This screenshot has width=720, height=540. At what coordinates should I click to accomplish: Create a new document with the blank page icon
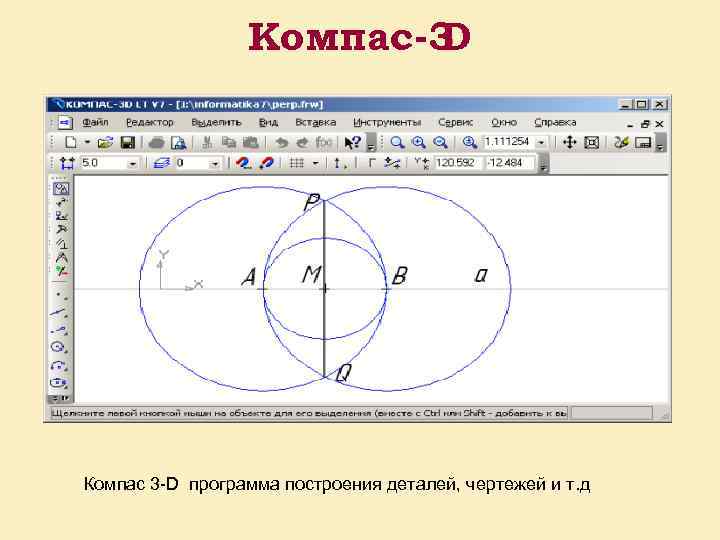(x=70, y=142)
